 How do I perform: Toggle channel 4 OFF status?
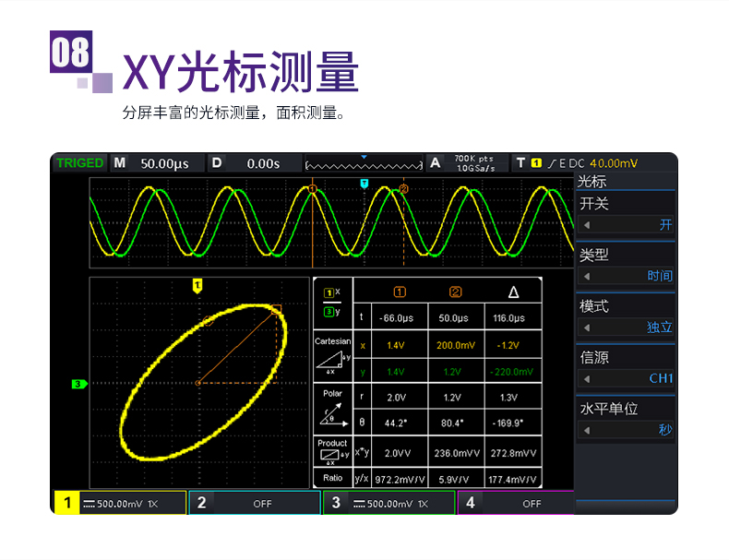point(532,504)
